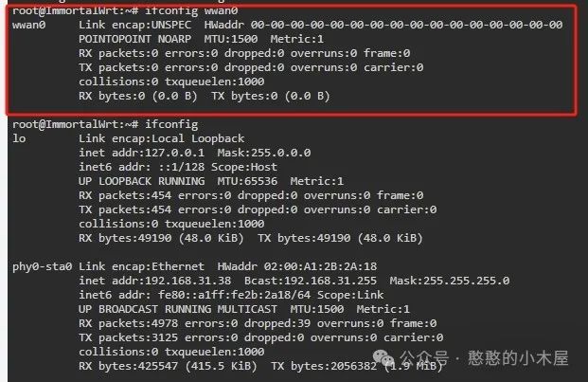Click the lo interface name

pyautogui.click(x=19, y=138)
